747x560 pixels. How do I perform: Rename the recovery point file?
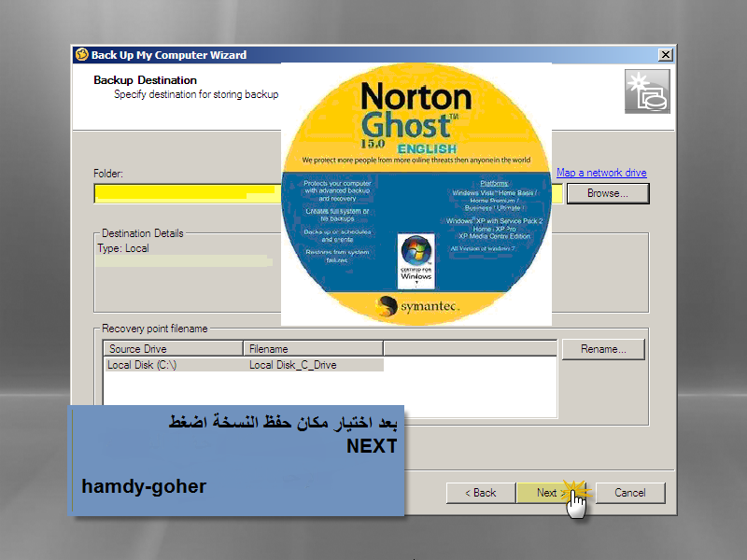[x=603, y=349]
